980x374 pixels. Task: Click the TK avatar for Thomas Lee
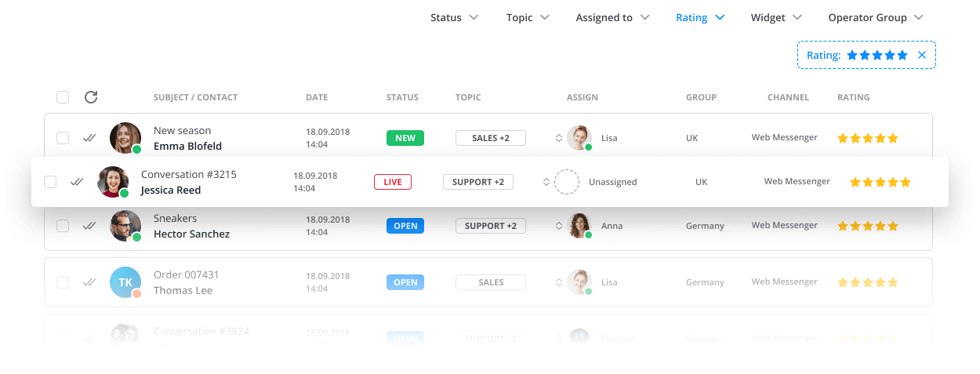pyautogui.click(x=125, y=282)
